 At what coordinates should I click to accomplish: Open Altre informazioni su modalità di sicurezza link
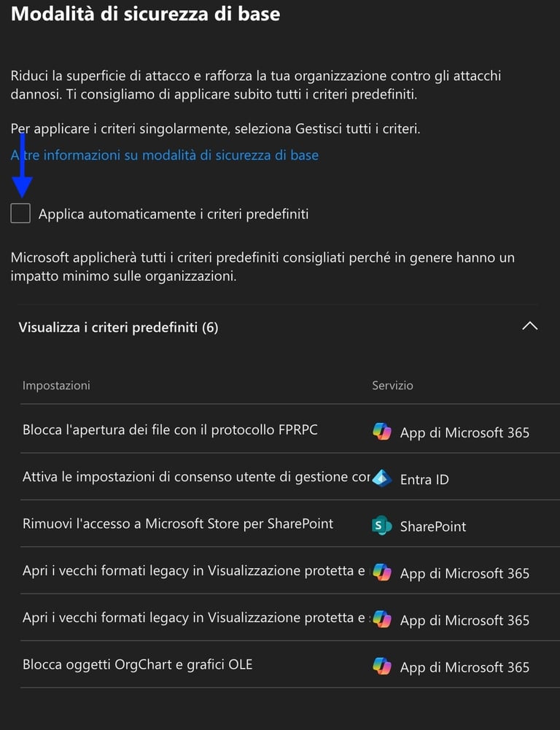tap(165, 155)
